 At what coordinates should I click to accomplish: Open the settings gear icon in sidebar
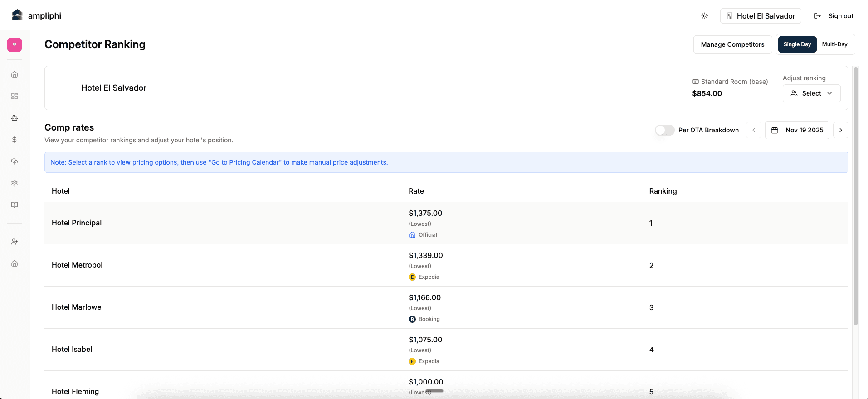(x=15, y=183)
